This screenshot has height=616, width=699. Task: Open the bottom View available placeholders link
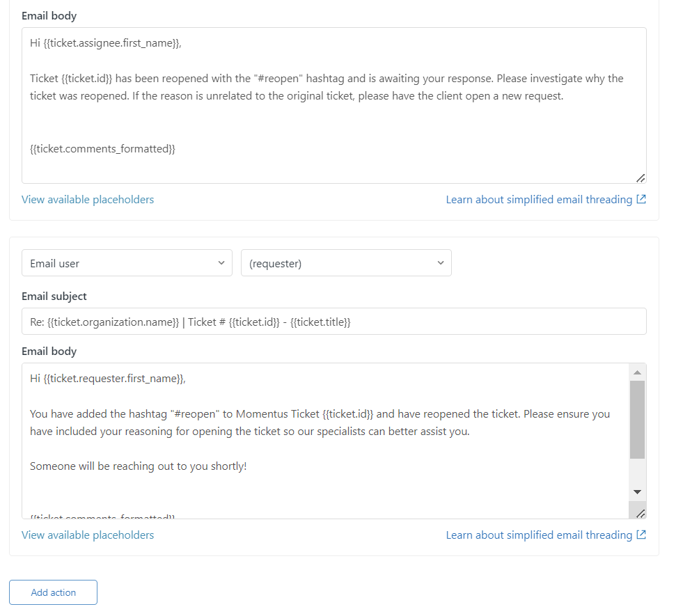pos(87,535)
